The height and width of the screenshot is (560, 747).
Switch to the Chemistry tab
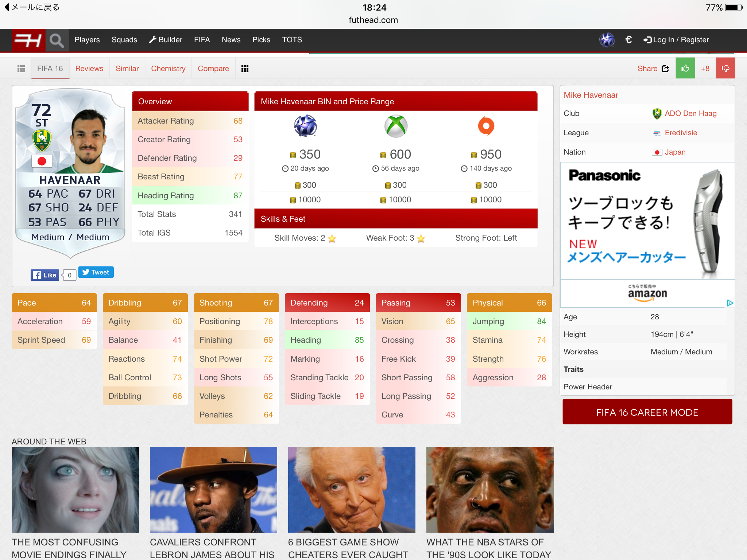click(x=168, y=69)
